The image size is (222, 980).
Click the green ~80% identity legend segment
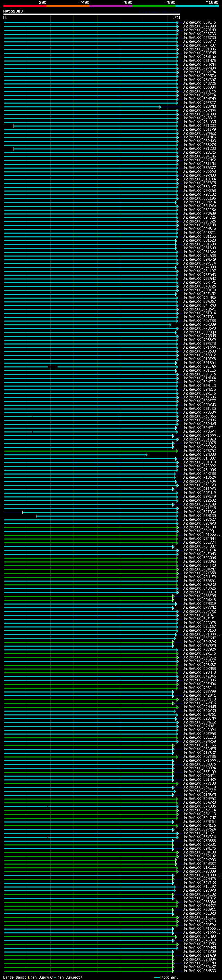coord(154,6)
